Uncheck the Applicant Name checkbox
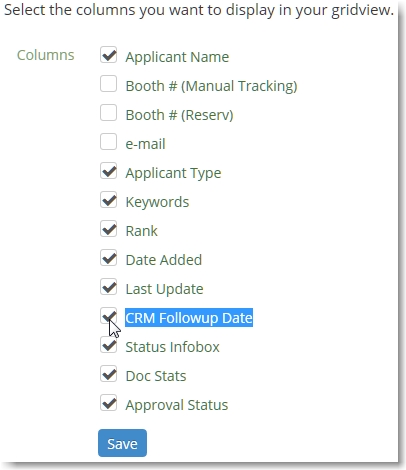This screenshot has height=470, width=406. coord(108,55)
